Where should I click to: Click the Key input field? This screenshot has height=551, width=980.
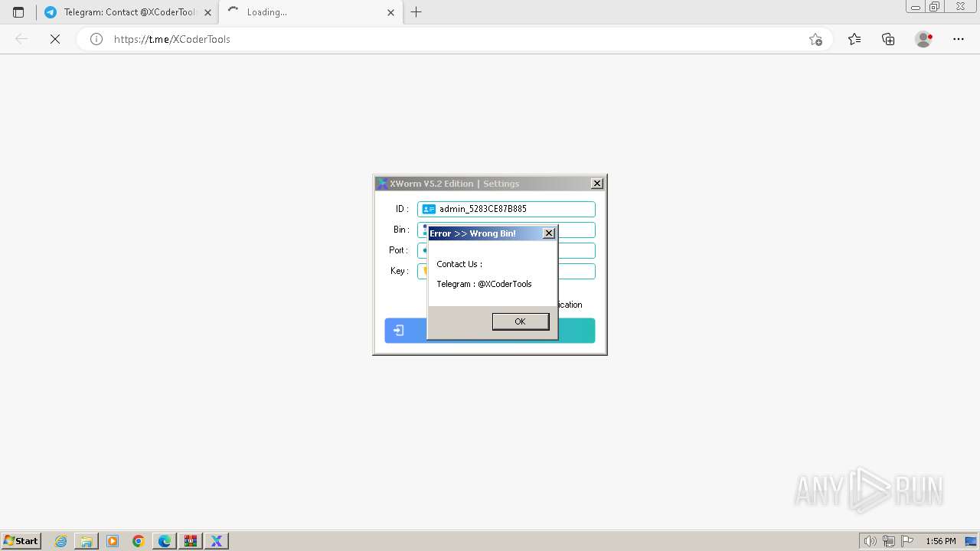point(506,272)
